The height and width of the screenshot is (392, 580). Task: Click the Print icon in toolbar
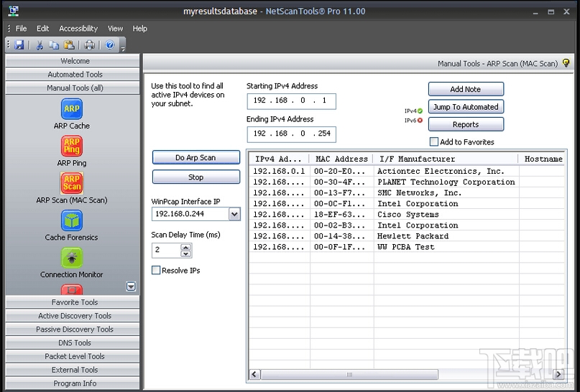pyautogui.click(x=89, y=45)
